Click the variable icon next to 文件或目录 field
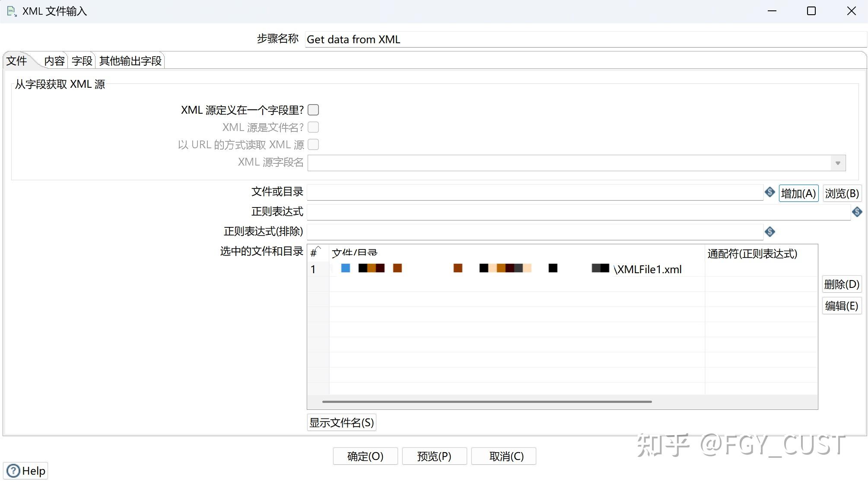Viewport: 868px width, 482px height. click(x=769, y=192)
